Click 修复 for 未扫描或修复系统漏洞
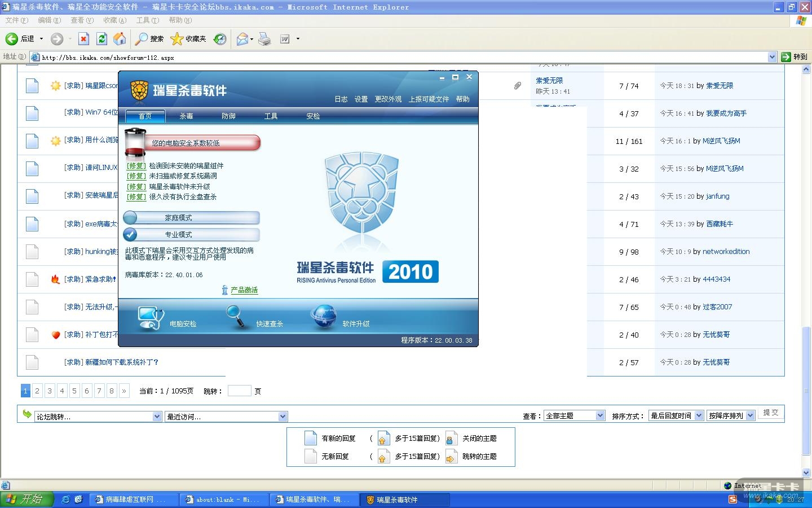Image resolution: width=812 pixels, height=508 pixels. [136, 176]
